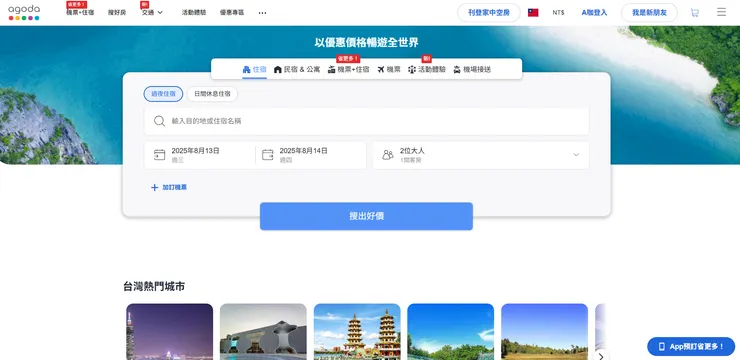This screenshot has width=740, height=360.
Task: Select the 機場接送 car transfer tab
Action: (x=472, y=69)
